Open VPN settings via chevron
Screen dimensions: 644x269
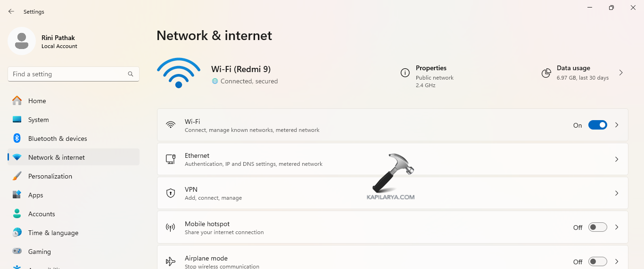coord(617,193)
